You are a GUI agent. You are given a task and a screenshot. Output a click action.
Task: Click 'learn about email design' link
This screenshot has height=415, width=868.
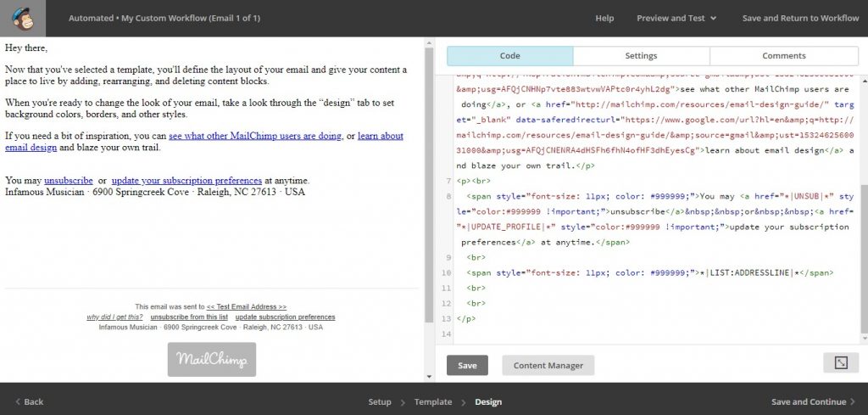coord(204,142)
